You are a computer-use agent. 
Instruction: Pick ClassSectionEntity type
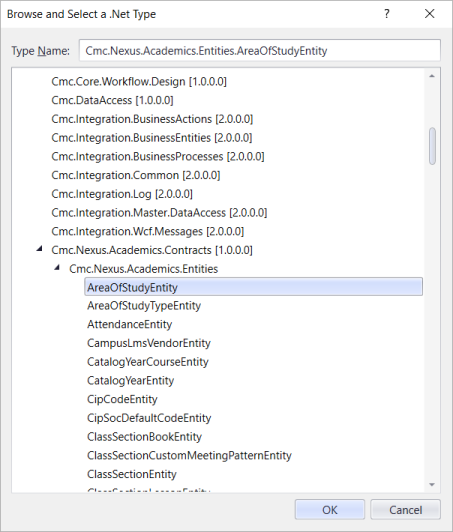132,474
